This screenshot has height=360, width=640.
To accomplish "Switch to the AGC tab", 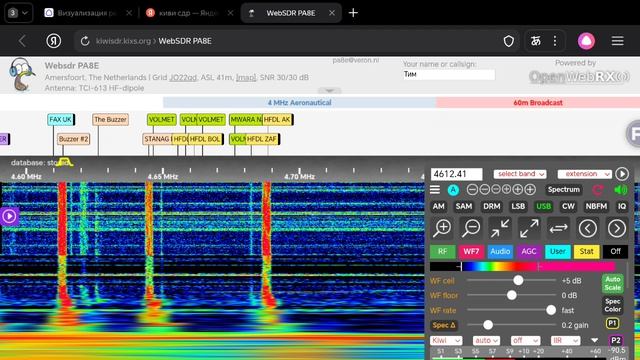I will click(x=529, y=252).
